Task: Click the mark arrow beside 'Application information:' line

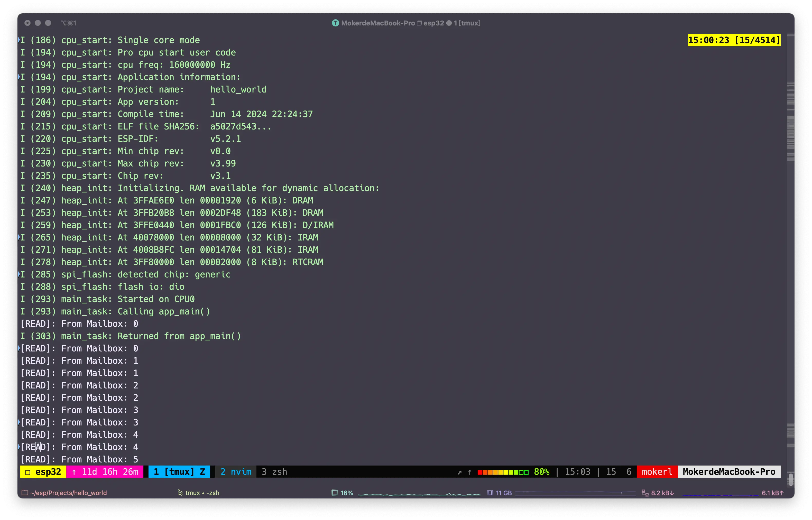Action: tap(19, 77)
